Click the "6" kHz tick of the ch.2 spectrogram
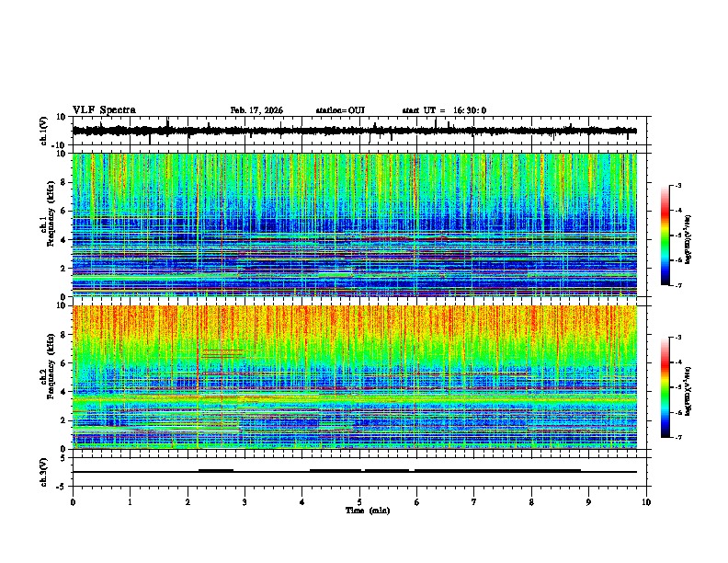Screen dimensions: 728x563 click(64, 363)
